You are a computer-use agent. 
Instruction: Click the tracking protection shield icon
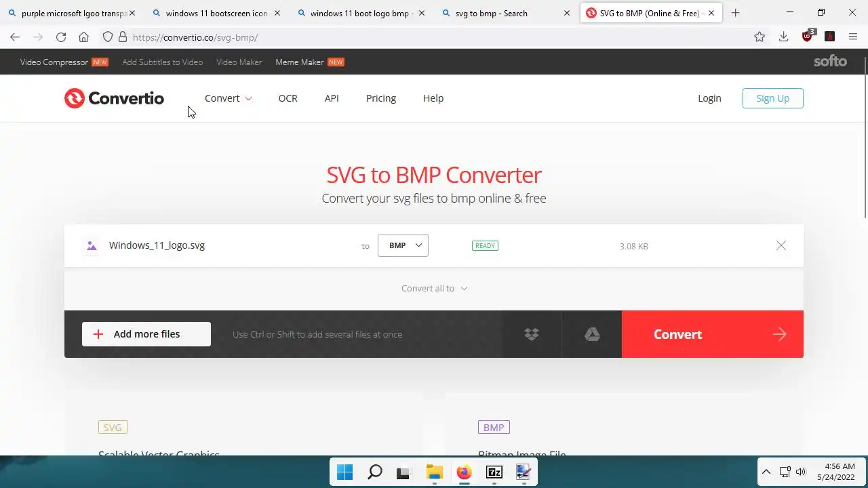[x=108, y=37]
